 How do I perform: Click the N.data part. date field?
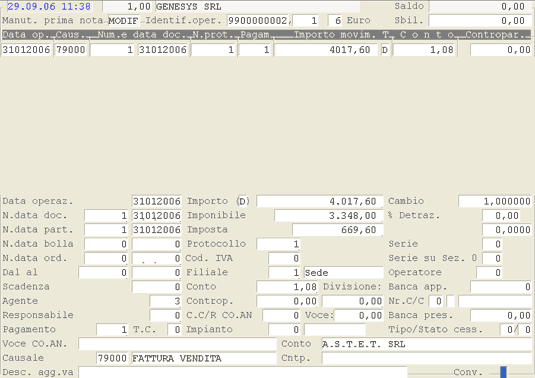(157, 230)
